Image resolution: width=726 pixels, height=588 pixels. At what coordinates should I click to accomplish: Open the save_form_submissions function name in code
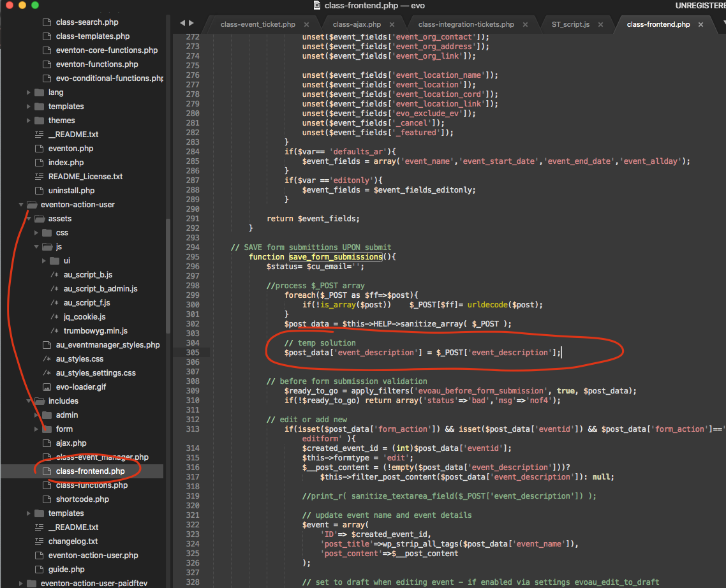(x=336, y=256)
